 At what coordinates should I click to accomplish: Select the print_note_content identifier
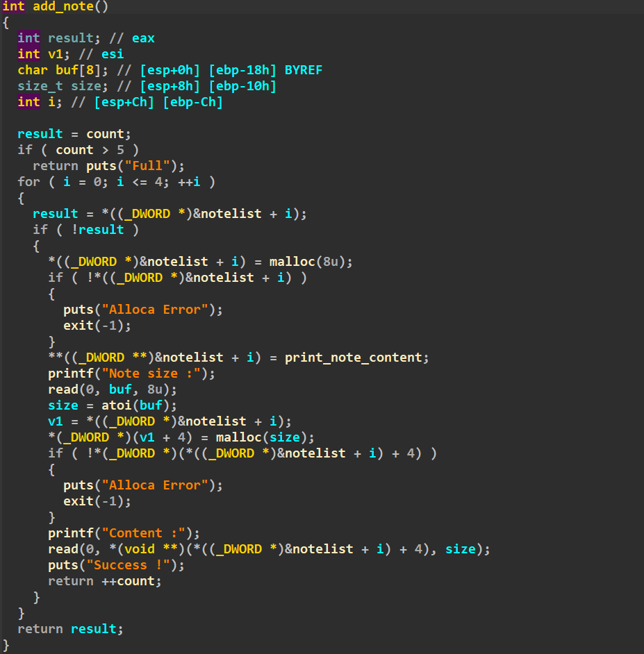[353, 358]
